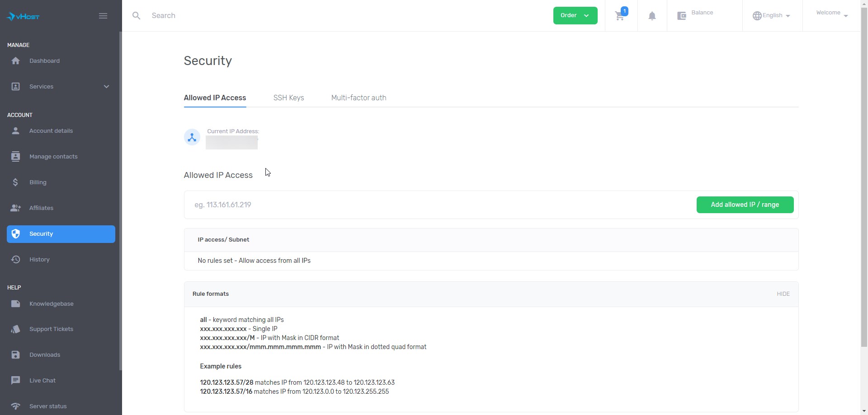Open the notifications bell
The height and width of the screenshot is (415, 868).
[652, 16]
